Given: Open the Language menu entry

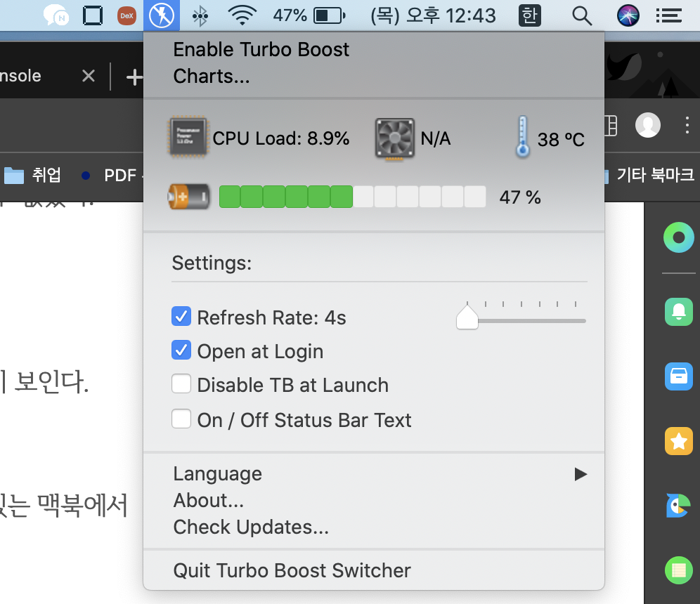Looking at the screenshot, I should click(x=374, y=474).
